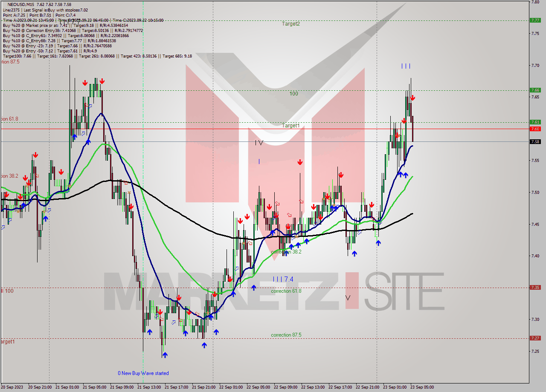This screenshot has width=546, height=392.
Task: Select the '21 Sep 21:00' time label
Action: 203,387
